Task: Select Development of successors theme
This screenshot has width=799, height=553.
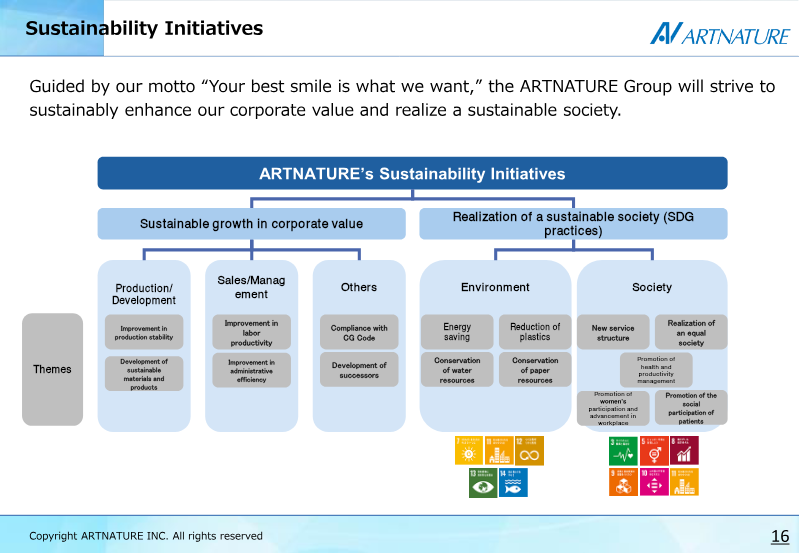Action: coord(359,370)
